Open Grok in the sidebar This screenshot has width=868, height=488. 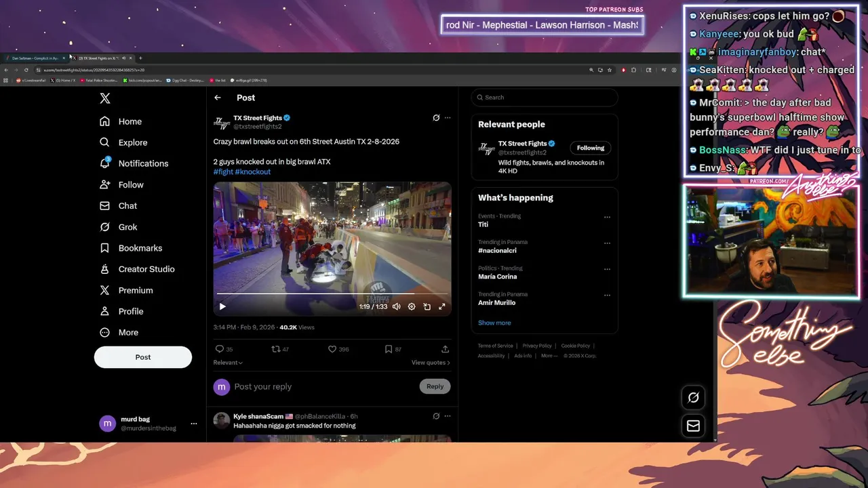click(118, 227)
